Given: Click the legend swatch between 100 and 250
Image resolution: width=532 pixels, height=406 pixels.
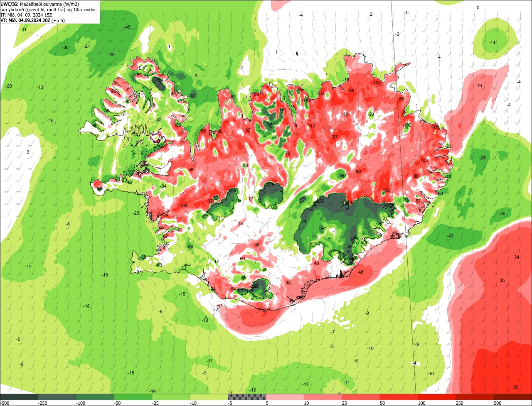Looking at the screenshot, I should [x=436, y=397].
